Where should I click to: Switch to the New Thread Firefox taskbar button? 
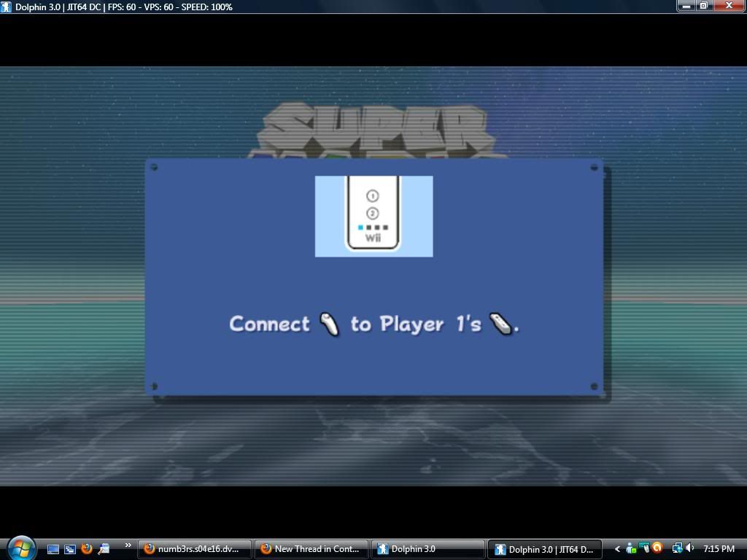point(311,549)
